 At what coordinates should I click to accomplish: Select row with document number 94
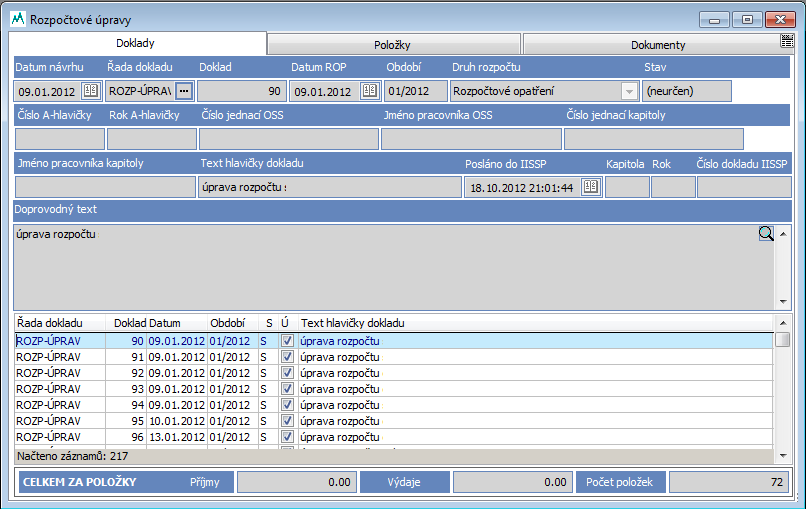point(200,405)
